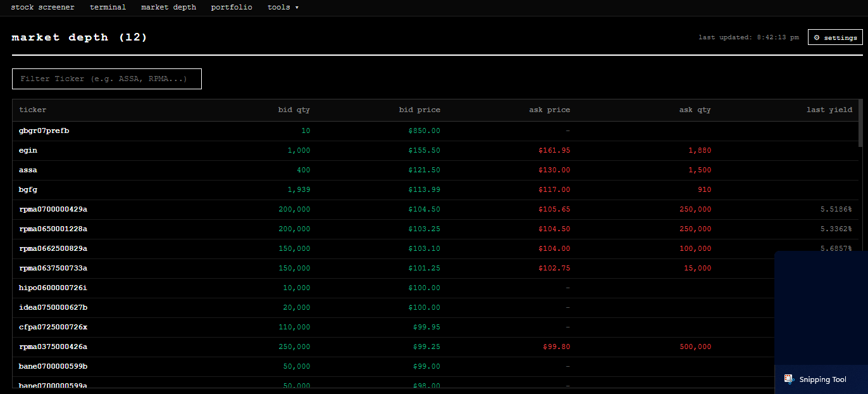Switch to the portfolio page
This screenshot has height=394, width=868.
[232, 8]
